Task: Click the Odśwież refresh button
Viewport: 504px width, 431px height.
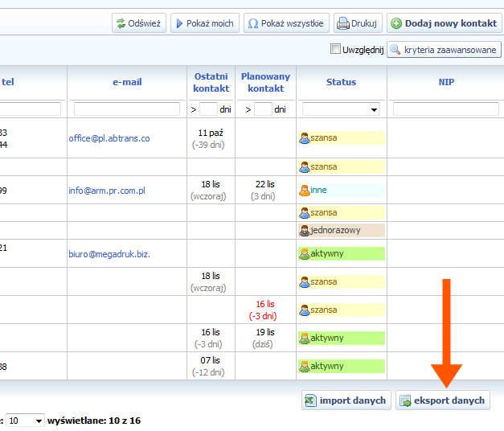Action: click(x=138, y=23)
